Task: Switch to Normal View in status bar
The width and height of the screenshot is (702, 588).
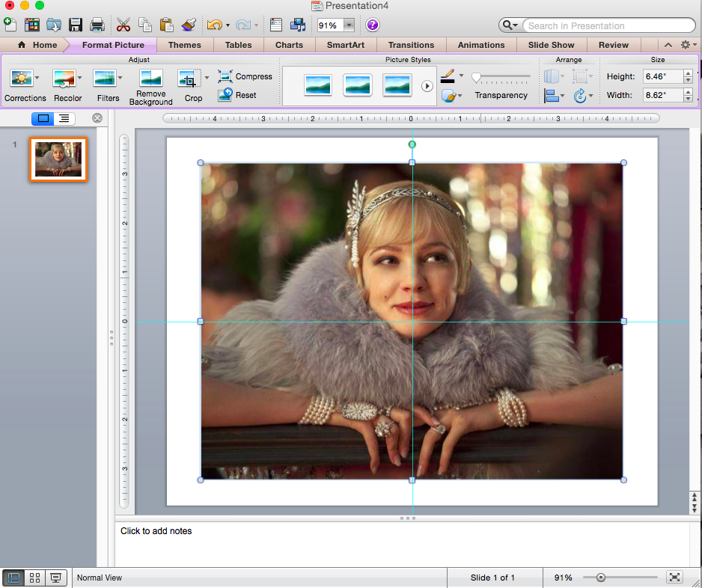Action: coord(13,578)
